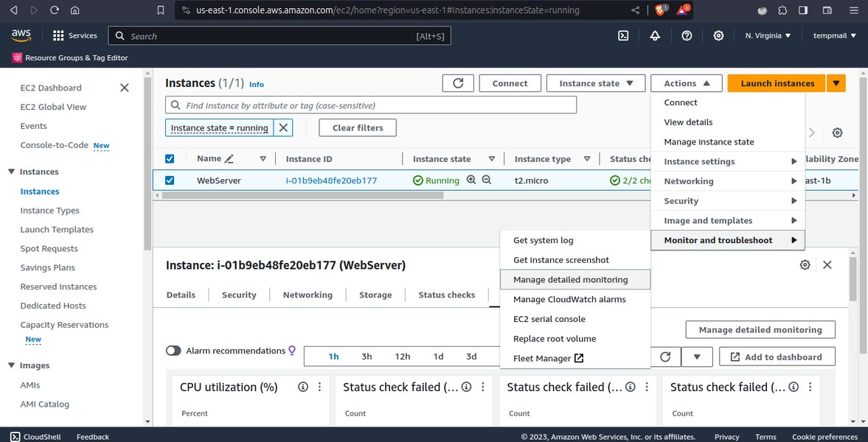Click the Resource Groups & Tag Editor icon

(x=17, y=58)
